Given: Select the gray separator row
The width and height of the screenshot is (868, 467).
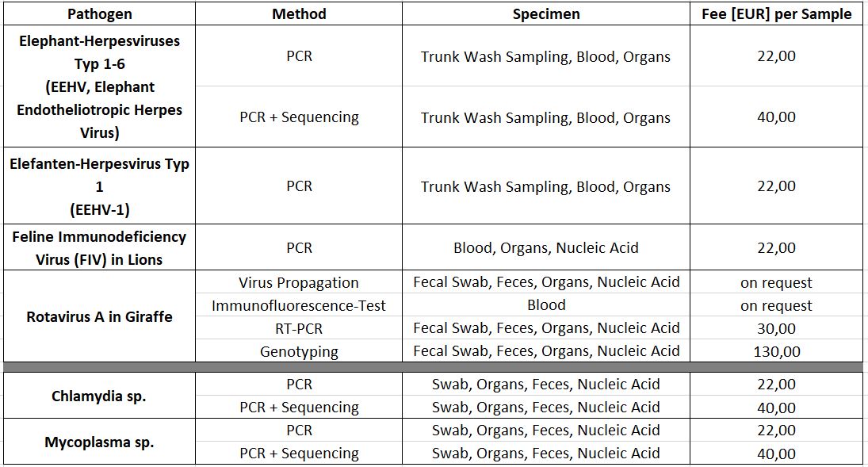Looking at the screenshot, I should pyautogui.click(x=433, y=367).
